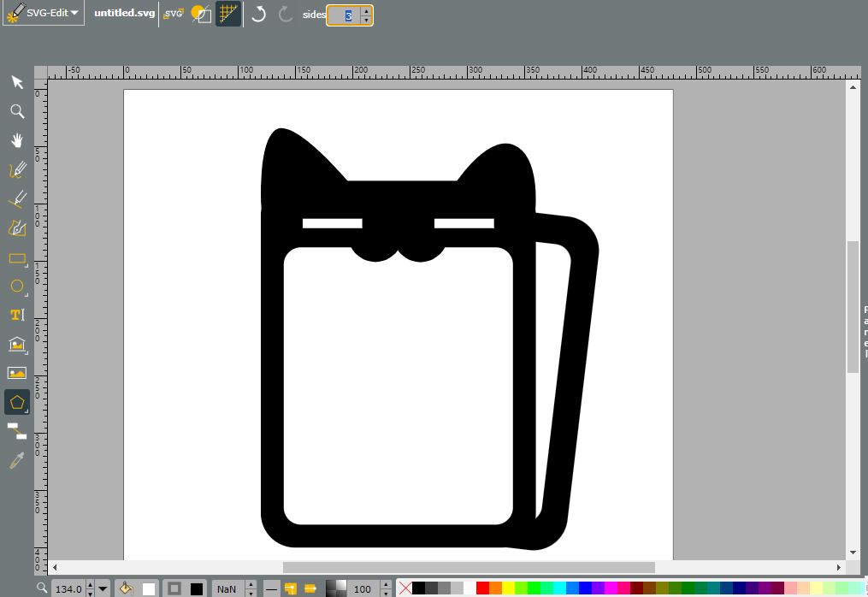Select the arrow Select tool
The image size is (868, 597).
(17, 82)
